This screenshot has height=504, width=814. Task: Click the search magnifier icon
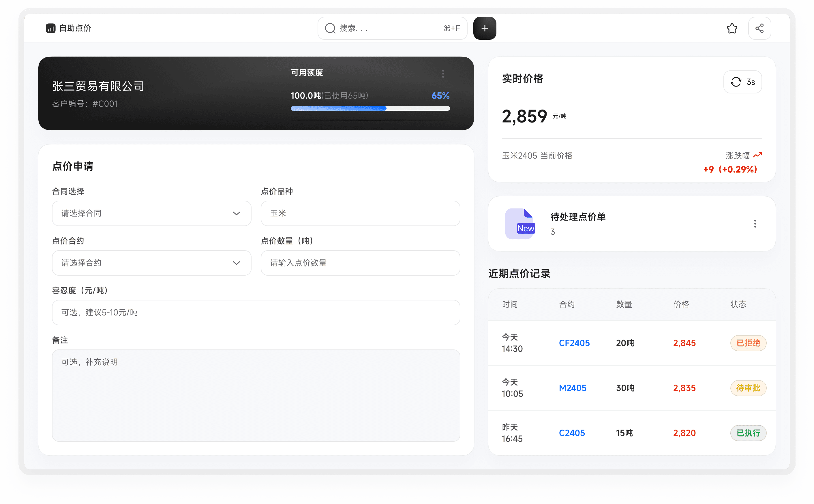(330, 28)
